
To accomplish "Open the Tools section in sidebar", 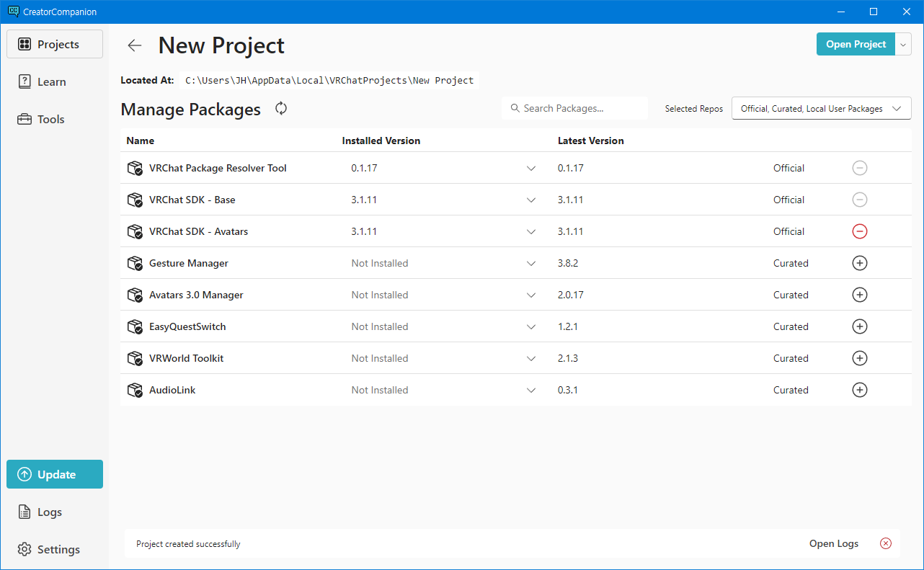I will click(x=55, y=119).
